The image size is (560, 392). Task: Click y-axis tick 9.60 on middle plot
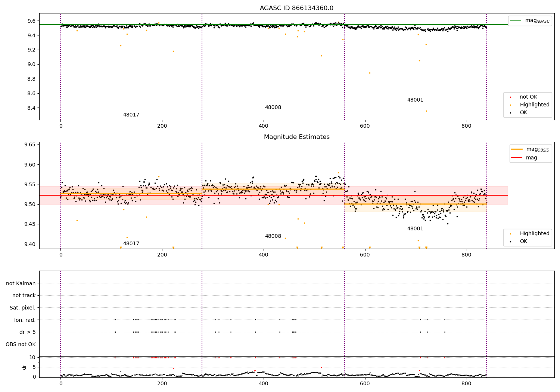[29, 165]
